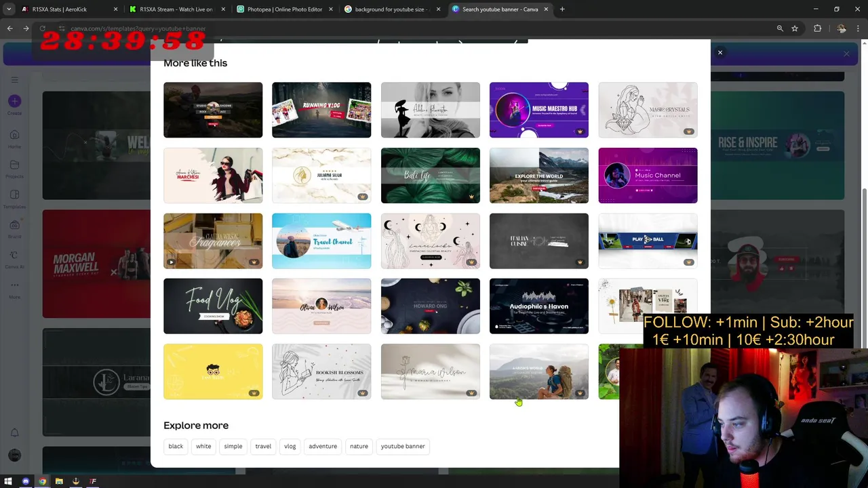Screen dimensions: 868x488
Task: Open the purple Music Channel template
Action: click(648, 176)
